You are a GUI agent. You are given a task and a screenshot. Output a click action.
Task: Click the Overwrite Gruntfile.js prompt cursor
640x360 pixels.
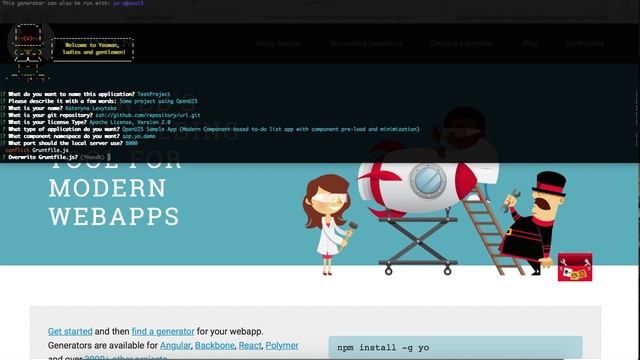coord(109,157)
